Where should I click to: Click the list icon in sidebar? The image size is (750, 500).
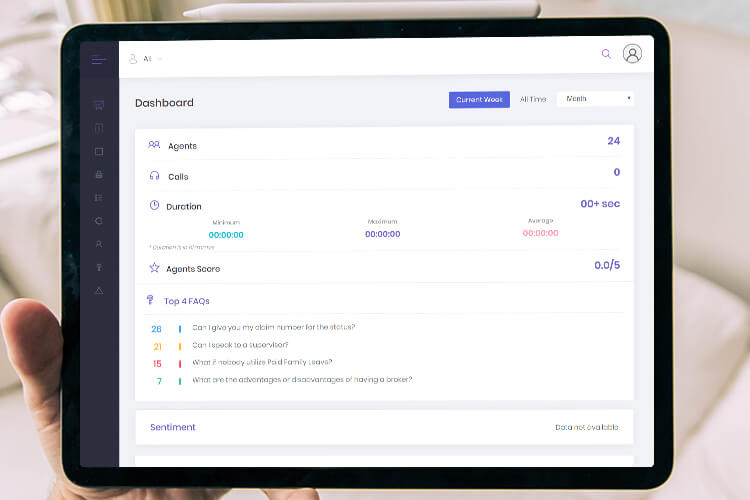tap(98, 197)
